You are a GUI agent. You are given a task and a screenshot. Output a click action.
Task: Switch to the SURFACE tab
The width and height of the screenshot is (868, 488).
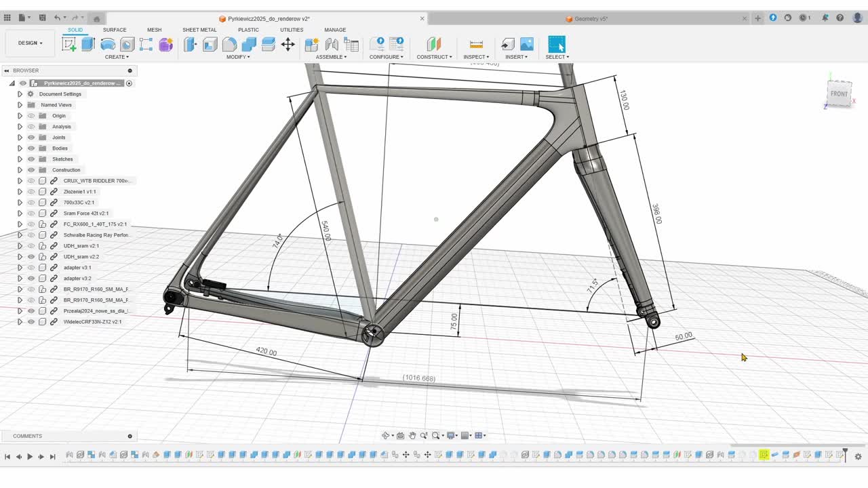click(x=115, y=30)
